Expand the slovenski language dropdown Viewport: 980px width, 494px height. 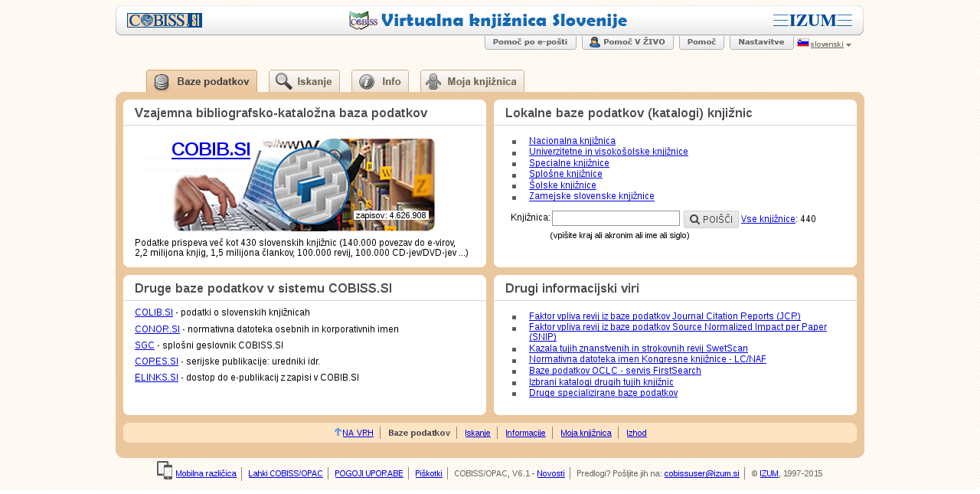click(x=848, y=44)
